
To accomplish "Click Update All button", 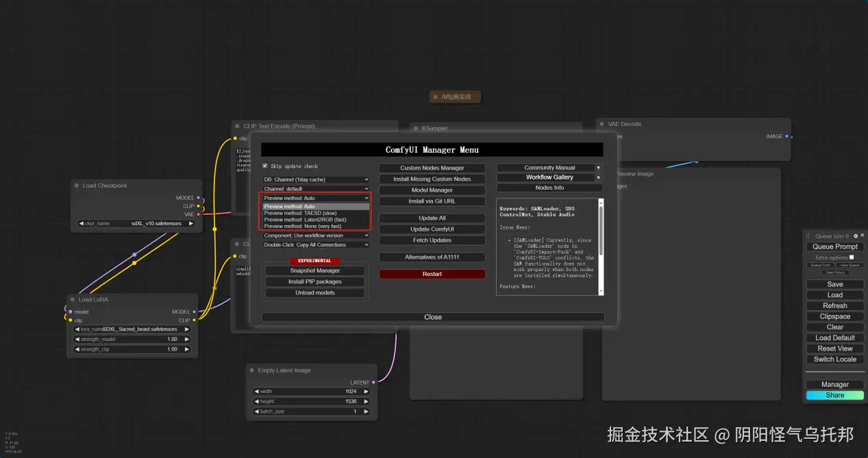I will 432,218.
